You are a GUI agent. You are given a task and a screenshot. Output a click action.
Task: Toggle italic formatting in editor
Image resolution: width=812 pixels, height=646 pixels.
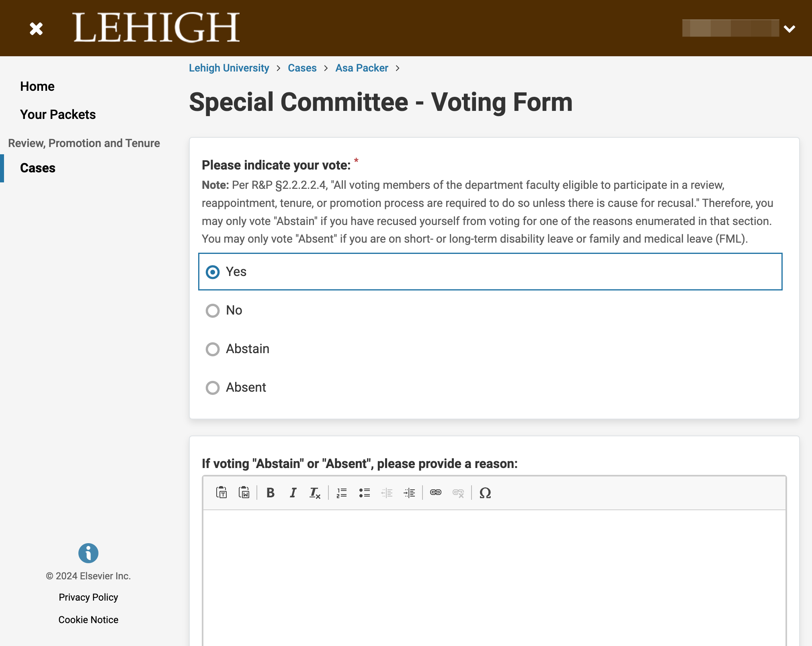tap(293, 493)
